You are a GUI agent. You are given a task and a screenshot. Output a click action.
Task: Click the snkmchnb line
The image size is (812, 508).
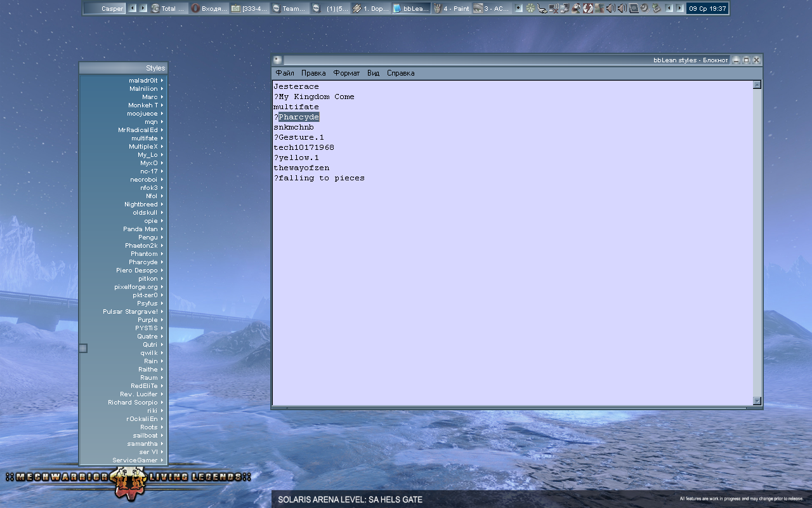coord(294,127)
